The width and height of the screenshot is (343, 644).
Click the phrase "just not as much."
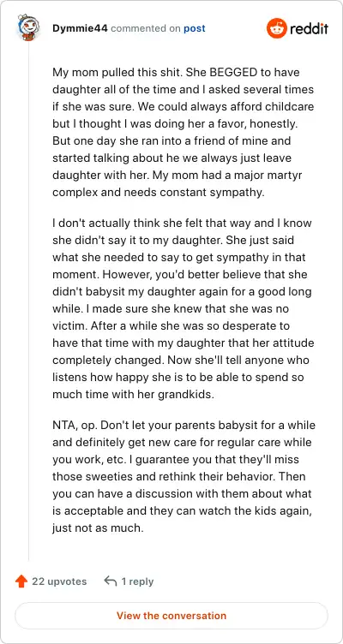[98, 528]
